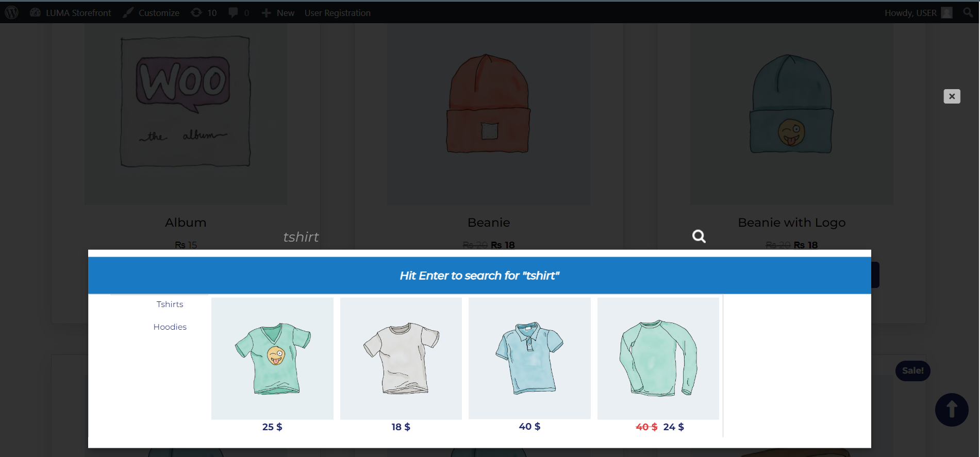Click the orange Beanie product image
The image size is (980, 457).
click(489, 114)
